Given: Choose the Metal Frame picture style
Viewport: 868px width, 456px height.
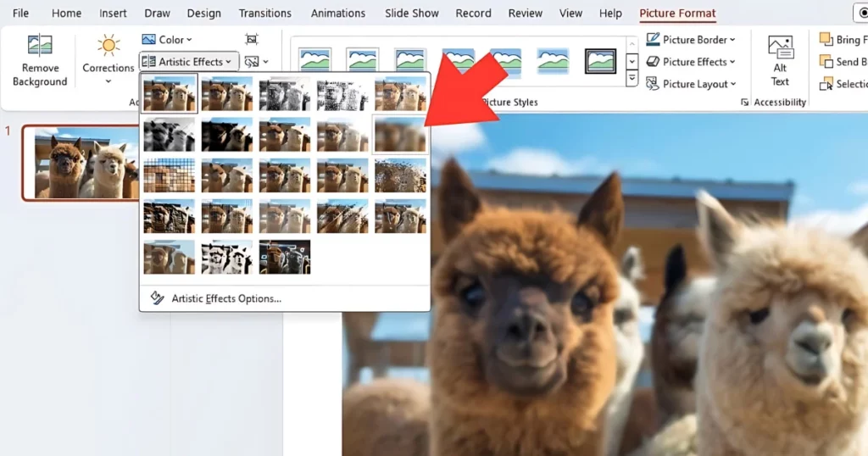Looking at the screenshot, I should (x=410, y=61).
